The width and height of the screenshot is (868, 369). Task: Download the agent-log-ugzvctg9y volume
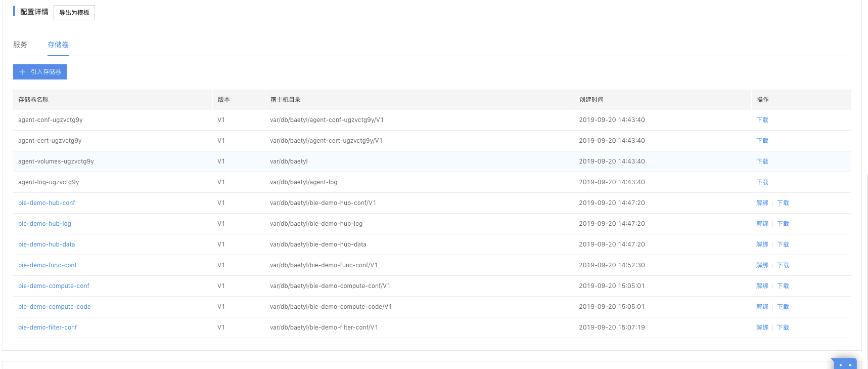click(x=762, y=182)
